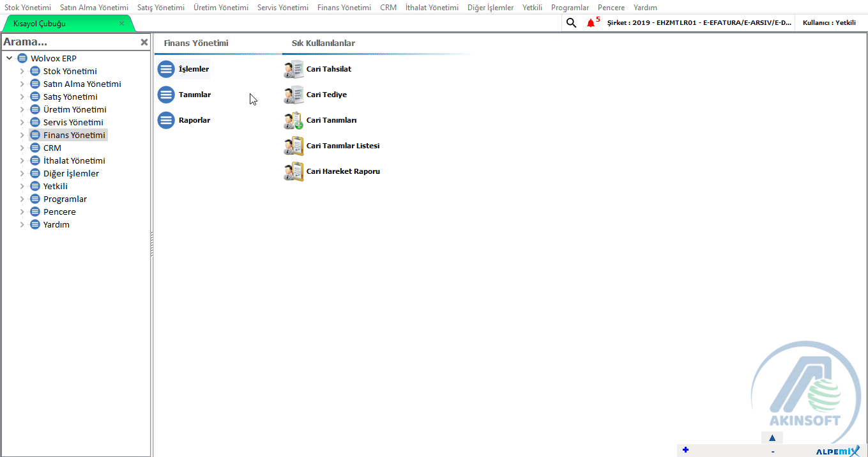Expand the Yetkili tree node
The width and height of the screenshot is (868, 457).
pos(22,186)
